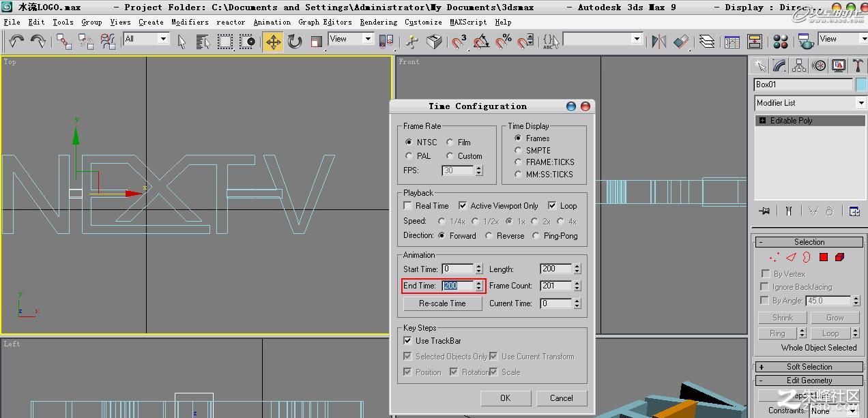Expand the Soft Selection rollout
868x418 pixels.
pos(809,367)
